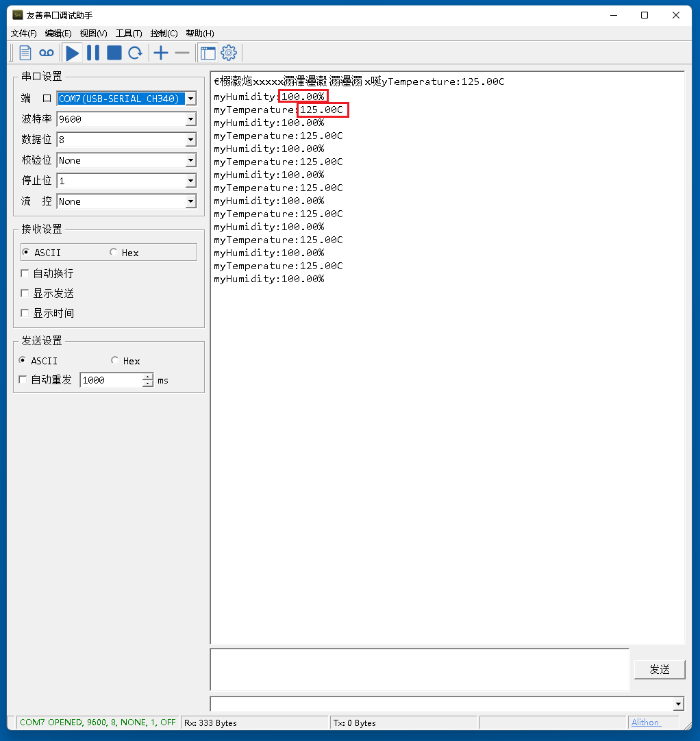Open the 控制(C) menu
Image resolution: width=700 pixels, height=741 pixels.
click(x=164, y=34)
